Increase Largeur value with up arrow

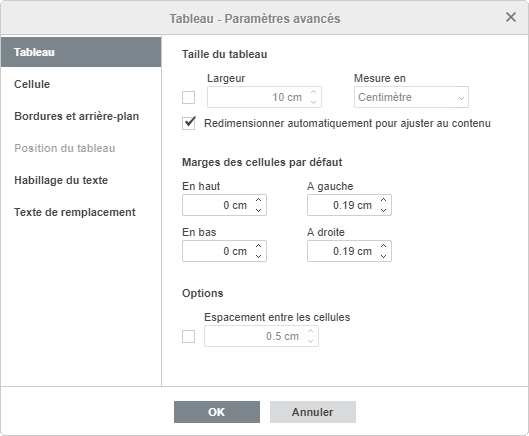coord(313,92)
